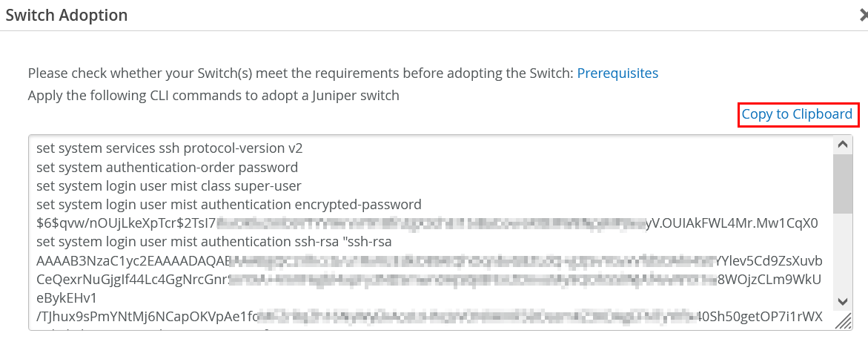The height and width of the screenshot is (339, 868).
Task: Click the CLI box scrollbar up arrow
Action: (842, 145)
